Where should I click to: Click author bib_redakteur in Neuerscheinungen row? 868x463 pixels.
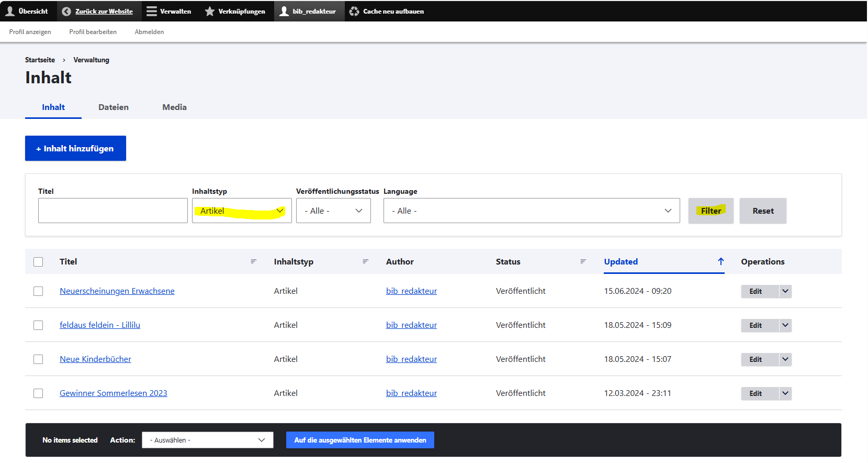(x=411, y=291)
